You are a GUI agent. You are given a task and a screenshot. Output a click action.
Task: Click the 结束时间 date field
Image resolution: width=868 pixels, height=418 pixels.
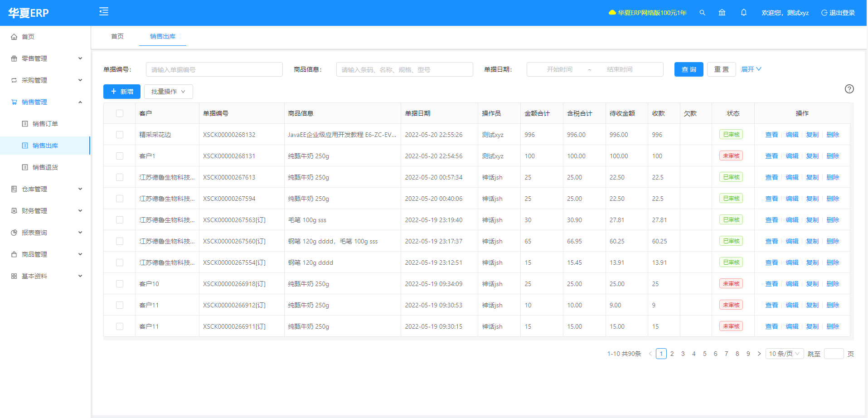click(x=620, y=69)
